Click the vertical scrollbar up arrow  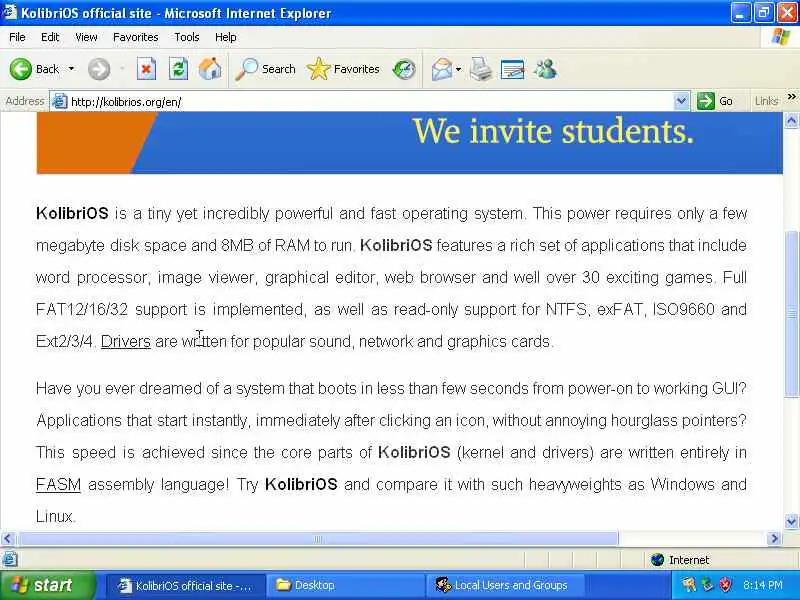(x=791, y=120)
